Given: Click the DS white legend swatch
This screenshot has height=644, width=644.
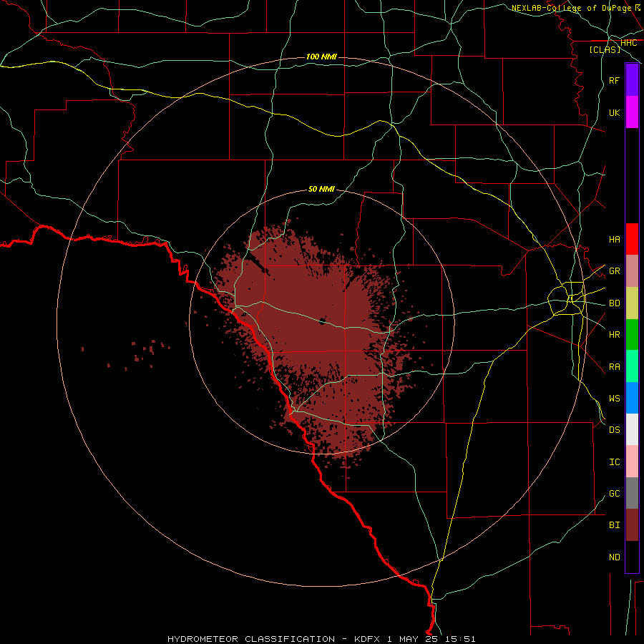Looking at the screenshot, I should pyautogui.click(x=632, y=429).
